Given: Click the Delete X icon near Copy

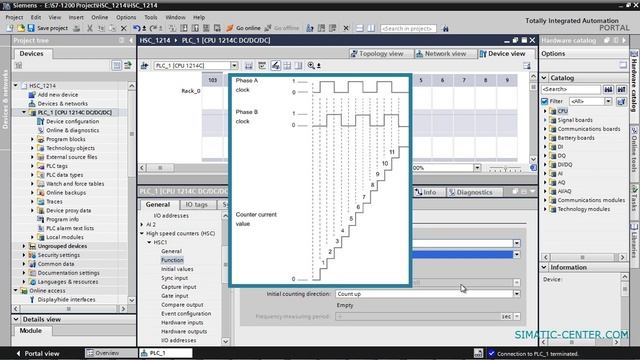Looking at the screenshot, I should [x=124, y=28].
